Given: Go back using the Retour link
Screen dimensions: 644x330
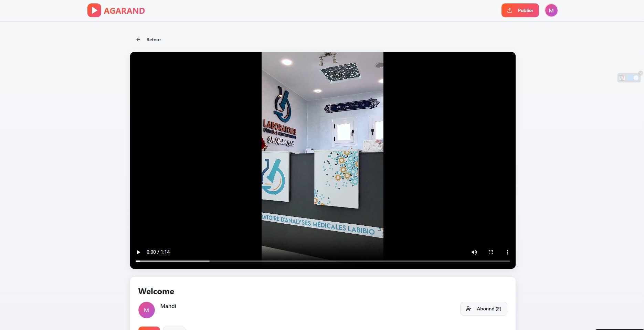Looking at the screenshot, I should coord(148,40).
